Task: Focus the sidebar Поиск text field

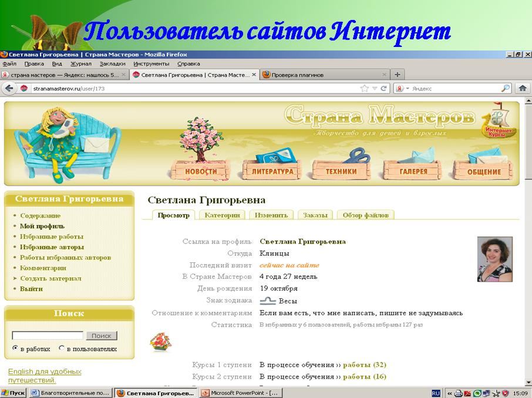Action: pyautogui.click(x=48, y=336)
